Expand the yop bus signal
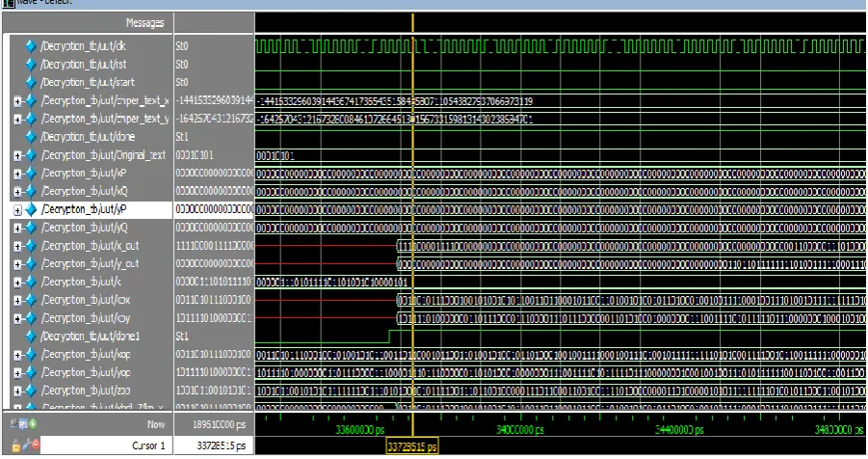This screenshot has height=459, width=868. (17, 373)
